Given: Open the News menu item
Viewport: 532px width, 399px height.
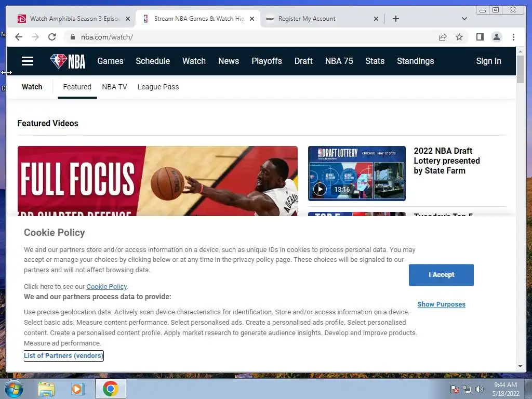Looking at the screenshot, I should [229, 61].
